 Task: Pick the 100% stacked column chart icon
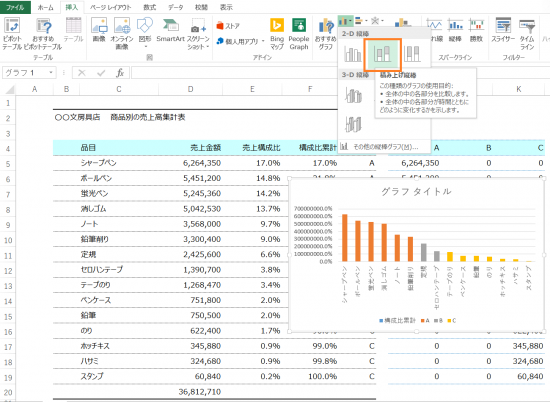point(412,54)
